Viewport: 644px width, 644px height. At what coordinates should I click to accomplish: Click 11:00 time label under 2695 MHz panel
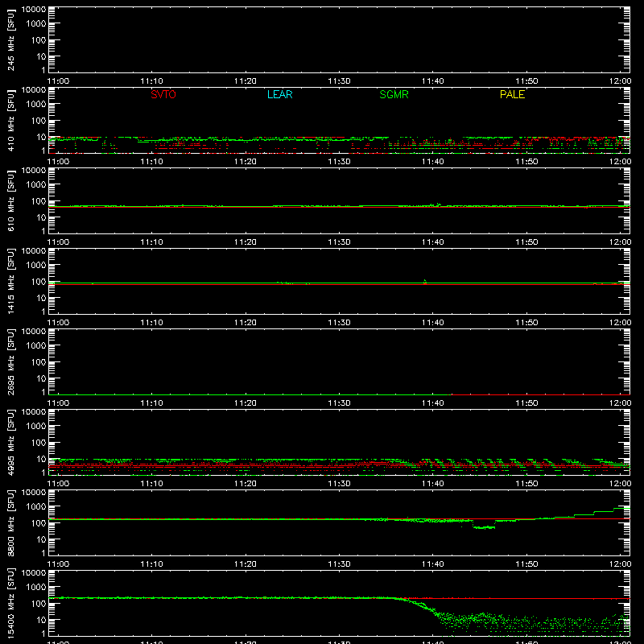[x=58, y=403]
